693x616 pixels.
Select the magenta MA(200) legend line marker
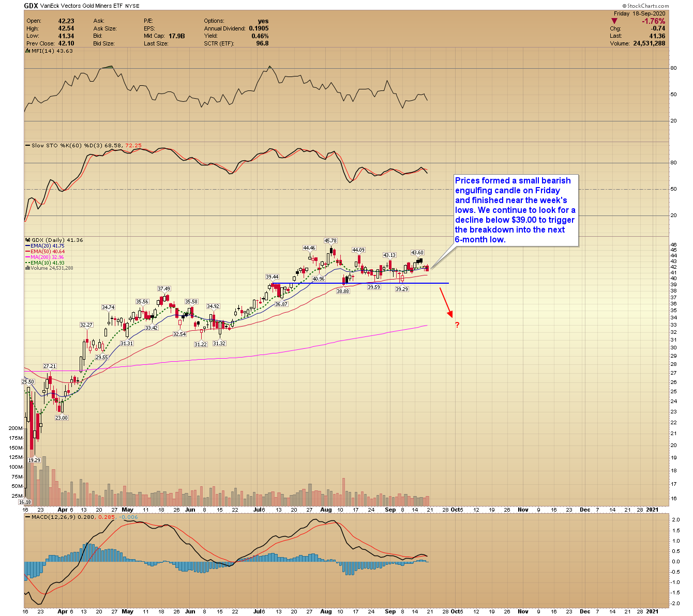[27, 257]
